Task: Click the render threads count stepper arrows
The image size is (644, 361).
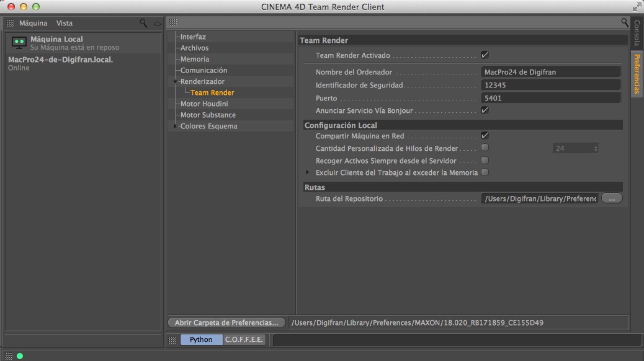Action: pos(596,148)
